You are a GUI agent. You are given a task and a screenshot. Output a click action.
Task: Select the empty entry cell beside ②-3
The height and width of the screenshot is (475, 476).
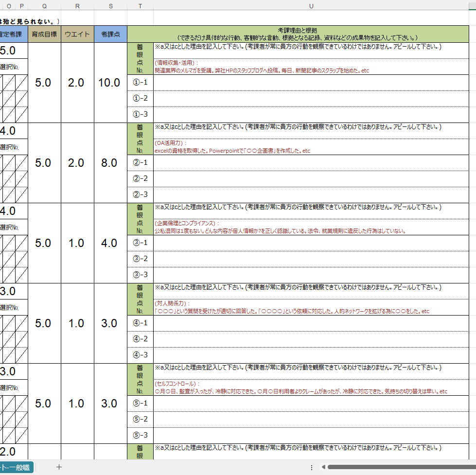click(x=311, y=194)
